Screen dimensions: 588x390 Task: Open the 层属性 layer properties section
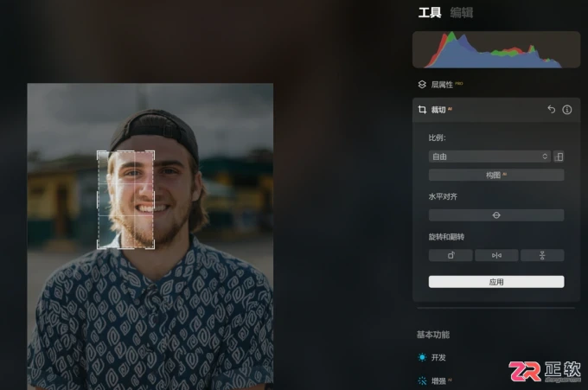pos(442,85)
